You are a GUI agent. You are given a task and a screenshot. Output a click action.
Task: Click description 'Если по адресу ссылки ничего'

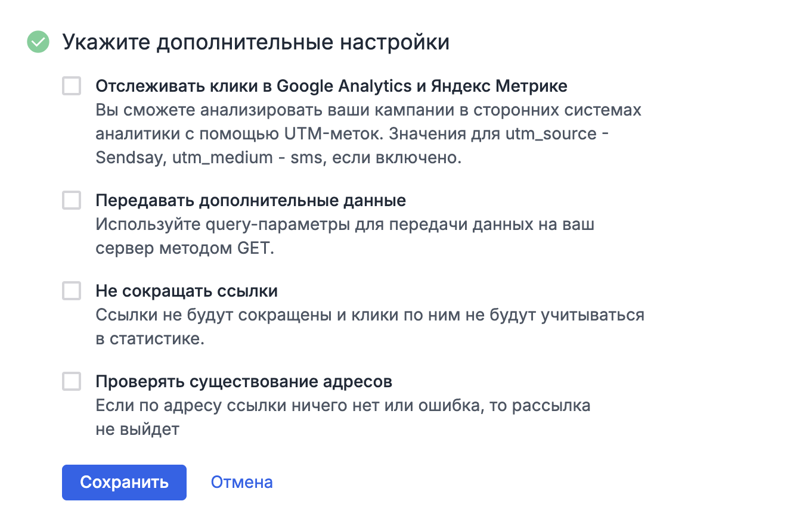[x=343, y=406]
